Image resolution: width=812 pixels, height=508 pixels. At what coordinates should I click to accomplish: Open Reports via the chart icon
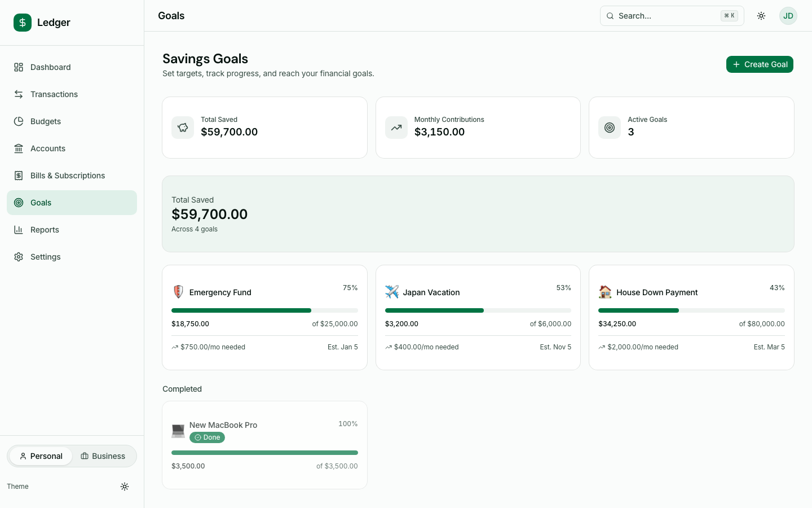pyautogui.click(x=18, y=230)
